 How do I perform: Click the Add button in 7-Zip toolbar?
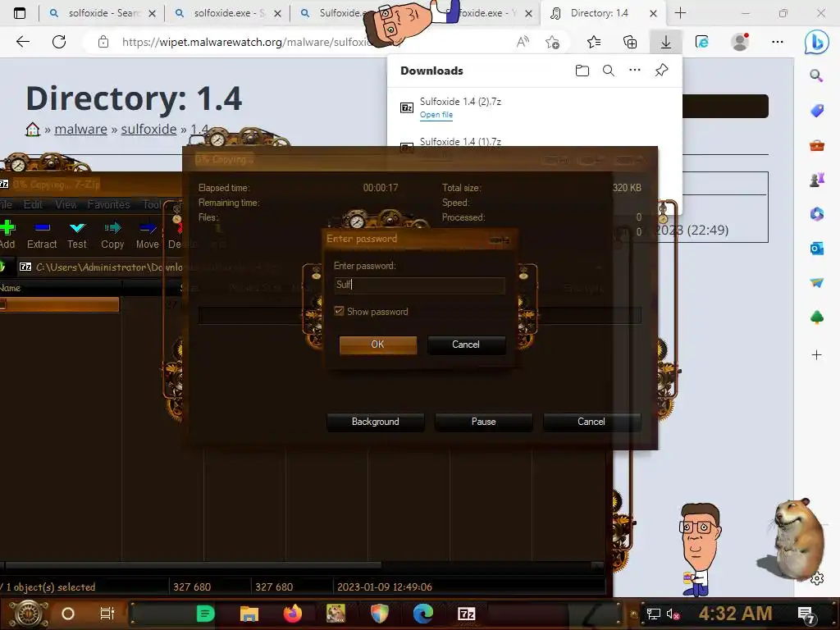[x=7, y=234]
